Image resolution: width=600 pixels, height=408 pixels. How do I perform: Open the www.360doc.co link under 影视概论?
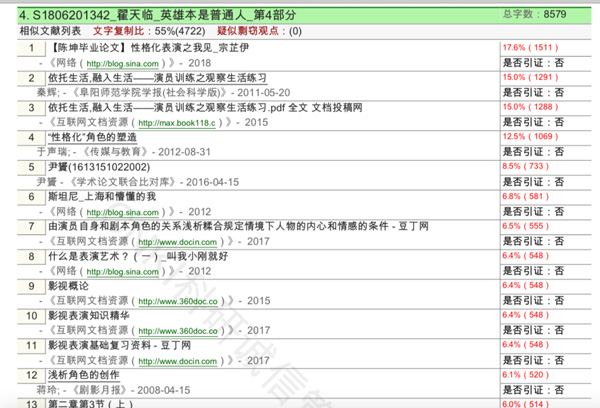click(x=178, y=301)
